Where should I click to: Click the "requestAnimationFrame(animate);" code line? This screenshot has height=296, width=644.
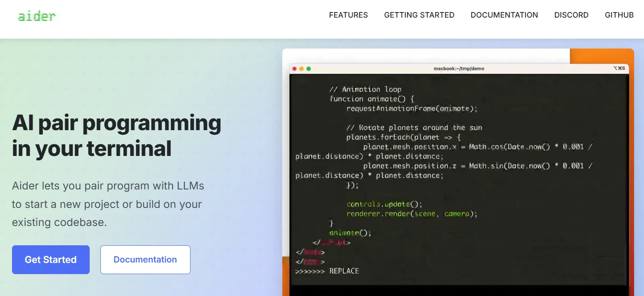pyautogui.click(x=412, y=109)
